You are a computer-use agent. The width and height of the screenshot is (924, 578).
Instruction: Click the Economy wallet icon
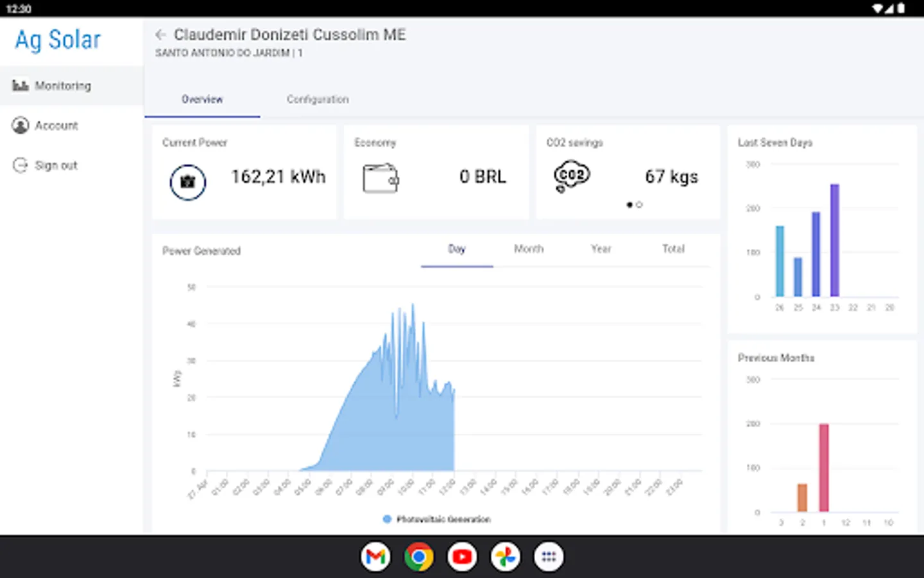click(x=381, y=179)
